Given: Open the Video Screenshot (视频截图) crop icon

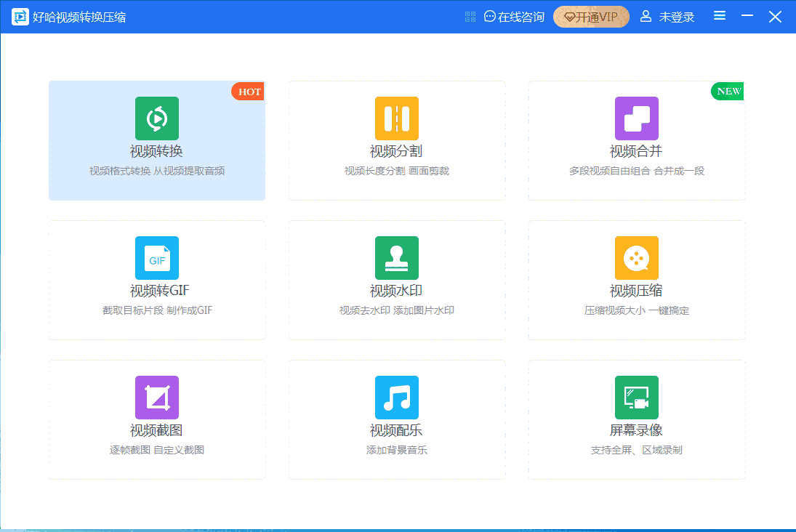Looking at the screenshot, I should (x=156, y=398).
